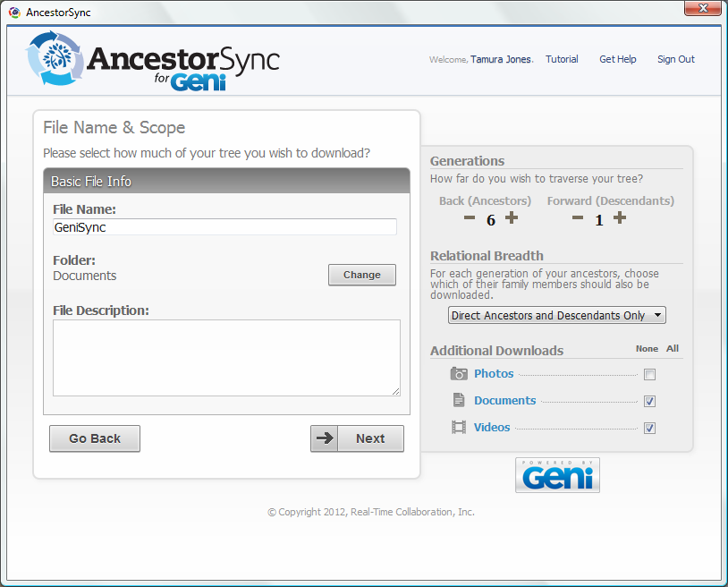Click the Powered by Geni badge

pos(557,475)
